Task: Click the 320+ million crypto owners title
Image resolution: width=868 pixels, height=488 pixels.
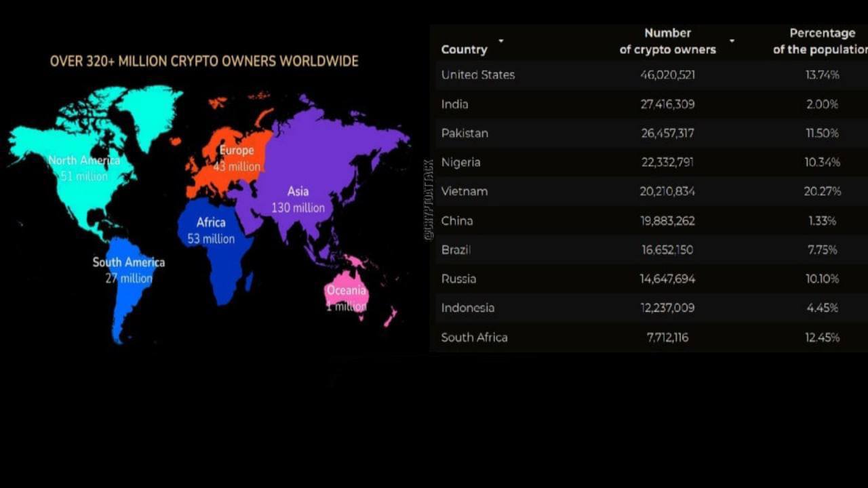Action: tap(204, 61)
